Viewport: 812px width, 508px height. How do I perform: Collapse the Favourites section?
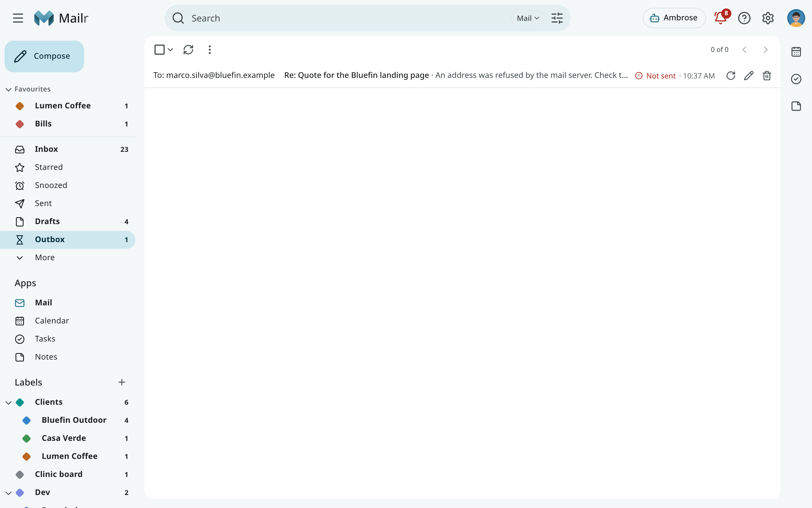[8, 89]
